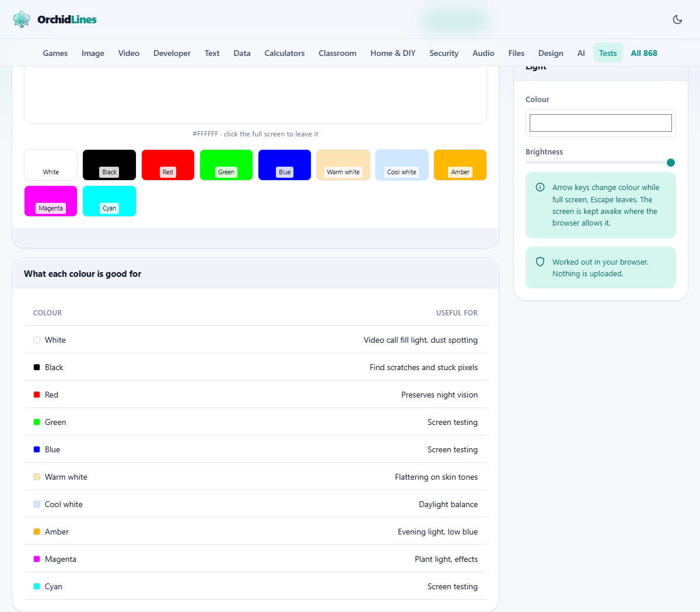Open the Design category
This screenshot has height=612, width=700.
[551, 53]
